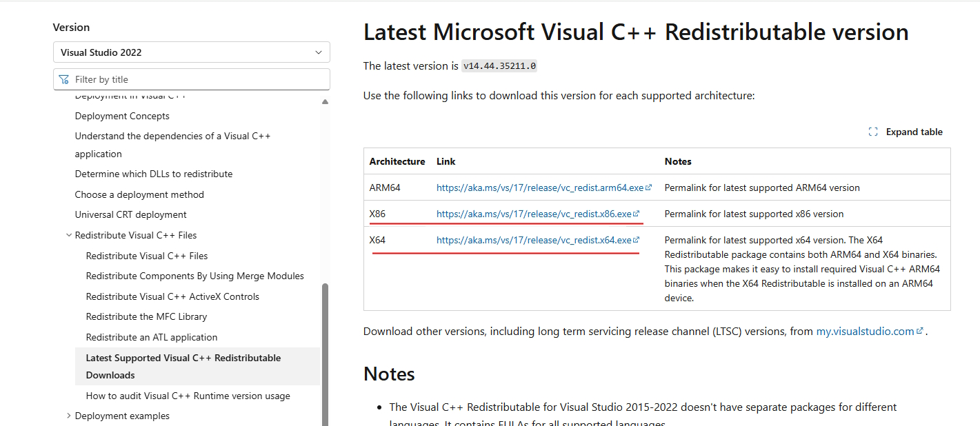980x426 pixels.
Task: Open my.visualstudio.com link
Action: coord(865,332)
